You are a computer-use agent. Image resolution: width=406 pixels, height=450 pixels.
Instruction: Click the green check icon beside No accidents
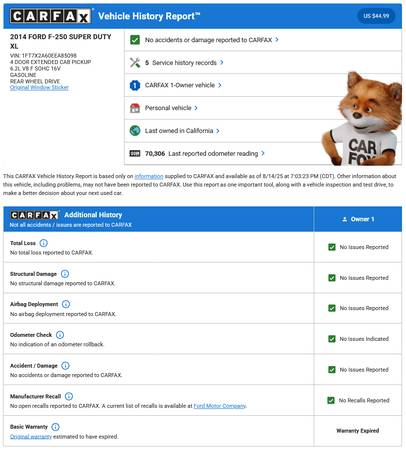coord(135,40)
